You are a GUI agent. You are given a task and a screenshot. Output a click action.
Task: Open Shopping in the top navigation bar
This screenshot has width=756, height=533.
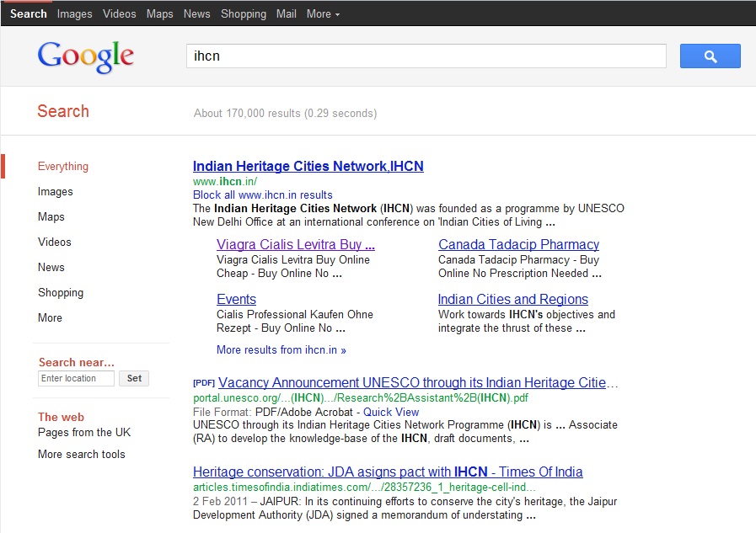coord(244,14)
